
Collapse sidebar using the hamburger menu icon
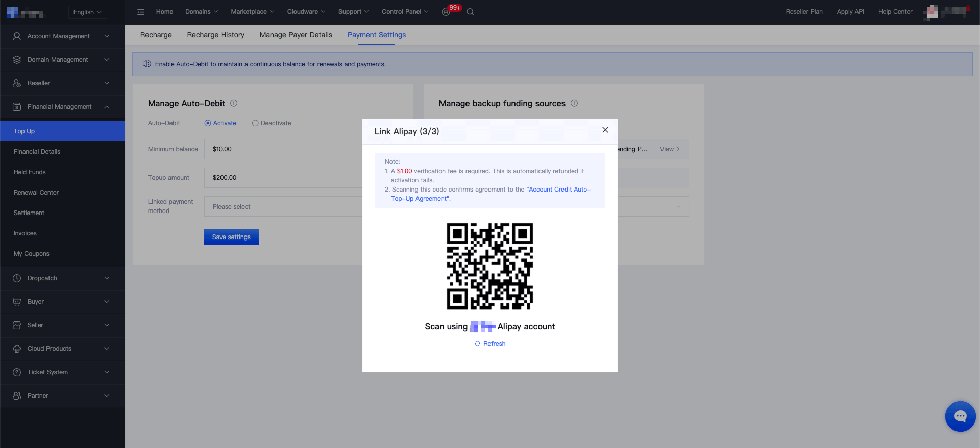(x=141, y=12)
